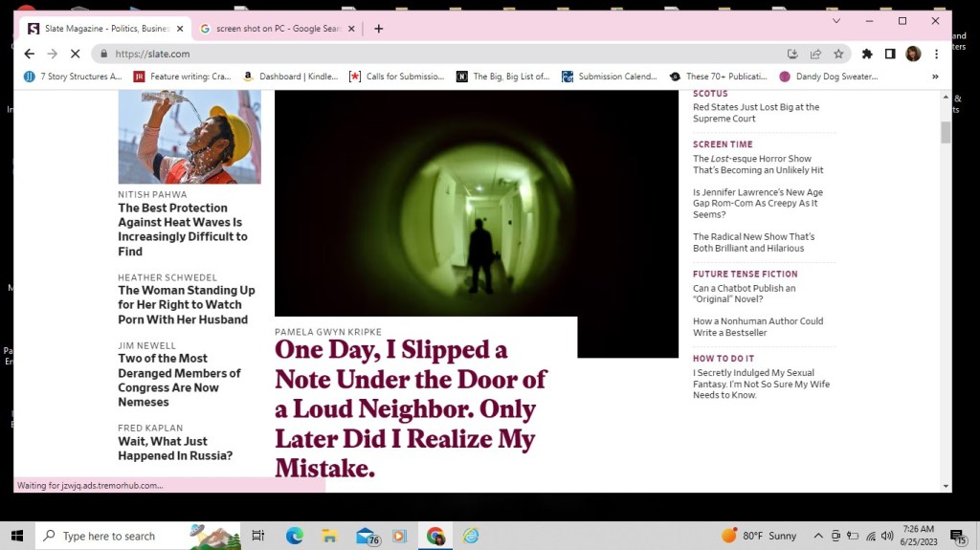
Task: Click the stop loading button
Action: click(75, 54)
